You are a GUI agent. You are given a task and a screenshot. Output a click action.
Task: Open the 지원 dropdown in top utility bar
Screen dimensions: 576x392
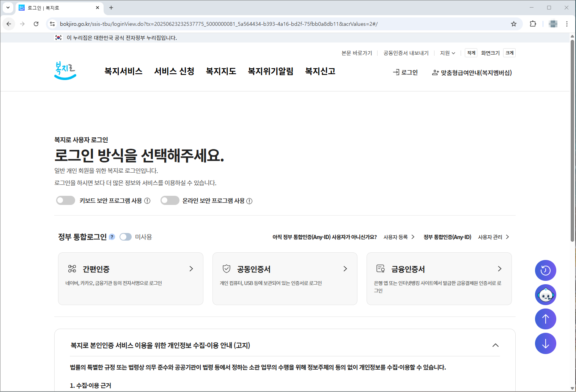pyautogui.click(x=448, y=53)
